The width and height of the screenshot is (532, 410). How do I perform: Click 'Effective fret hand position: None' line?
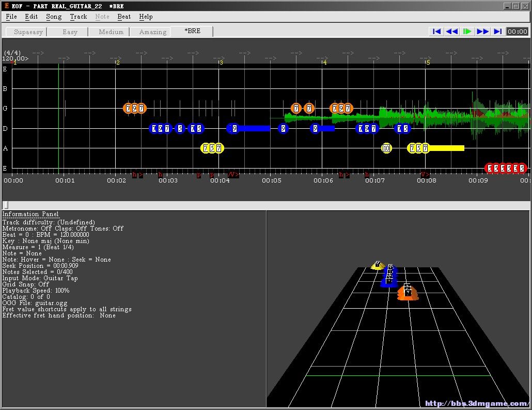pyautogui.click(x=59, y=315)
